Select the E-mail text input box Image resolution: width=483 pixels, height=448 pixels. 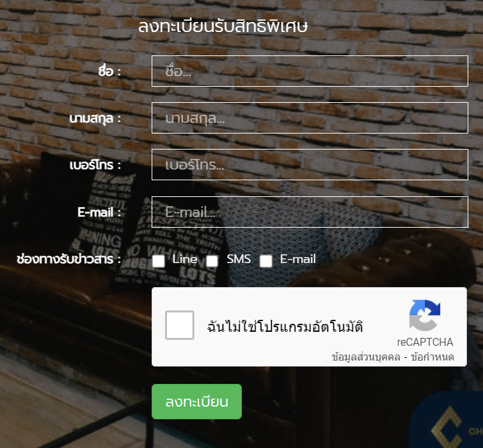click(309, 212)
